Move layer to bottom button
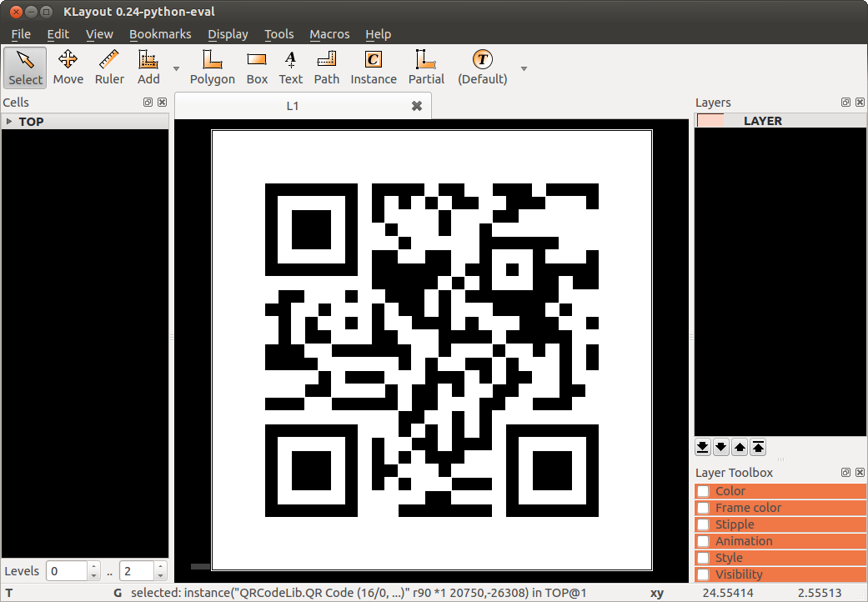 (702, 447)
